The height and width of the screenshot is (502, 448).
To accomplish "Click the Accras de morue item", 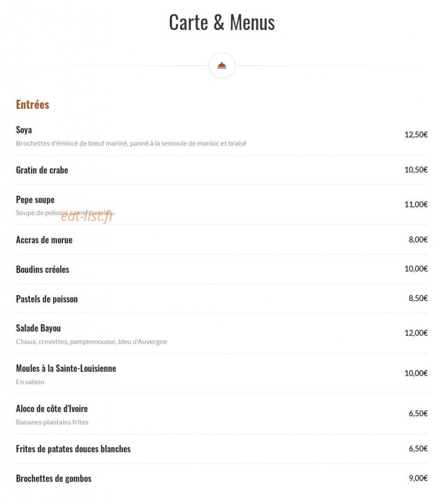I will click(44, 240).
